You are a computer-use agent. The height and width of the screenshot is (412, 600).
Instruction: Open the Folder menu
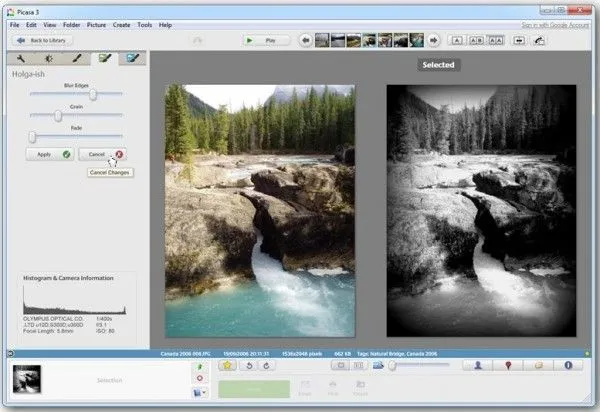(x=72, y=25)
